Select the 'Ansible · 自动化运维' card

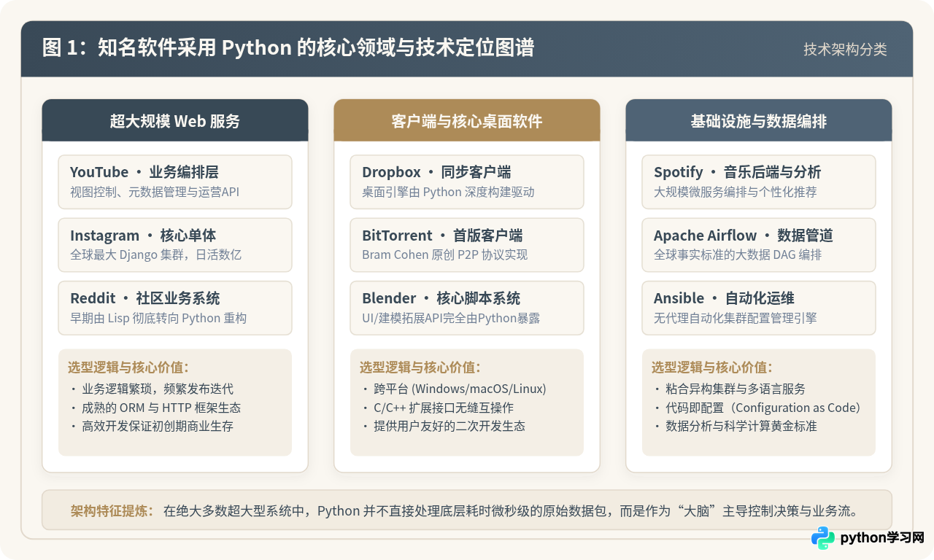[759, 308]
